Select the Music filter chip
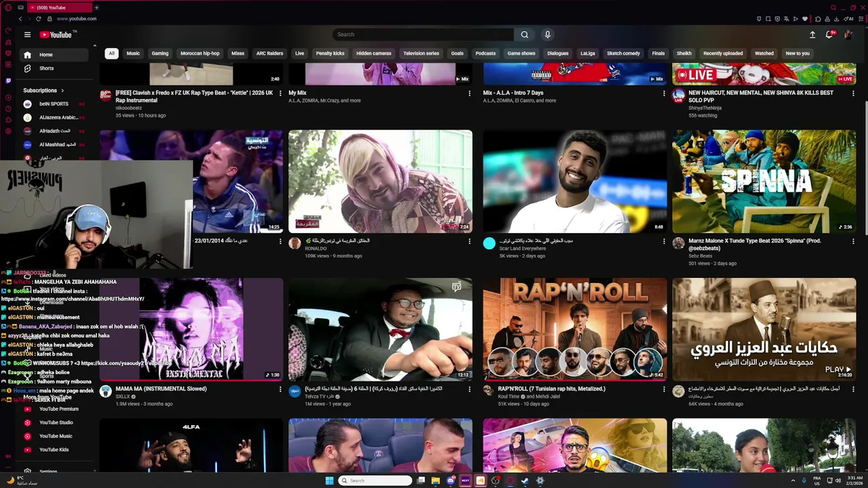Screen dimensions: 868x488 (x=133, y=54)
